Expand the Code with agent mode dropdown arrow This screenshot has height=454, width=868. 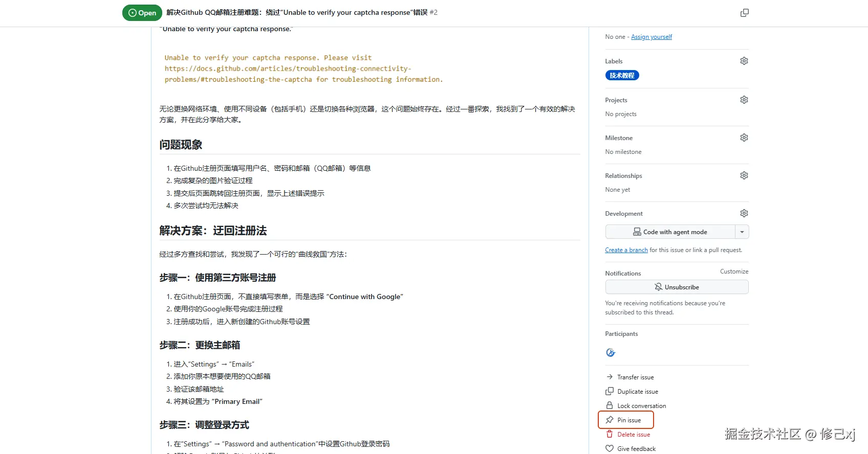[x=742, y=232]
